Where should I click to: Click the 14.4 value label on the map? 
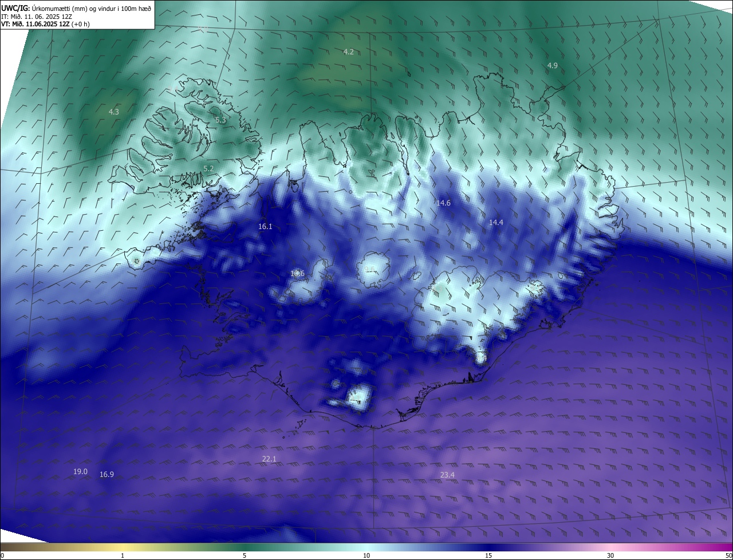click(x=496, y=222)
